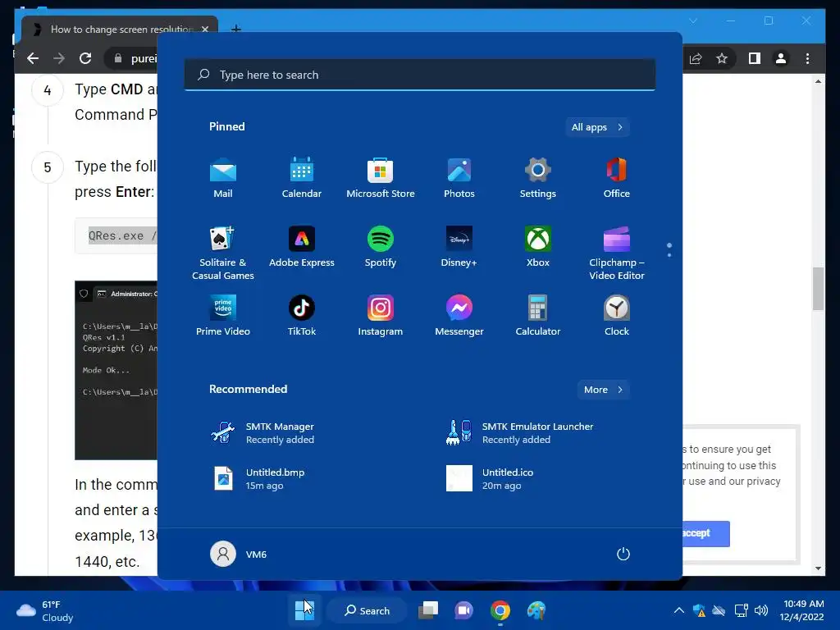Open TikTok
Screen dimensions: 840x630
click(302, 316)
